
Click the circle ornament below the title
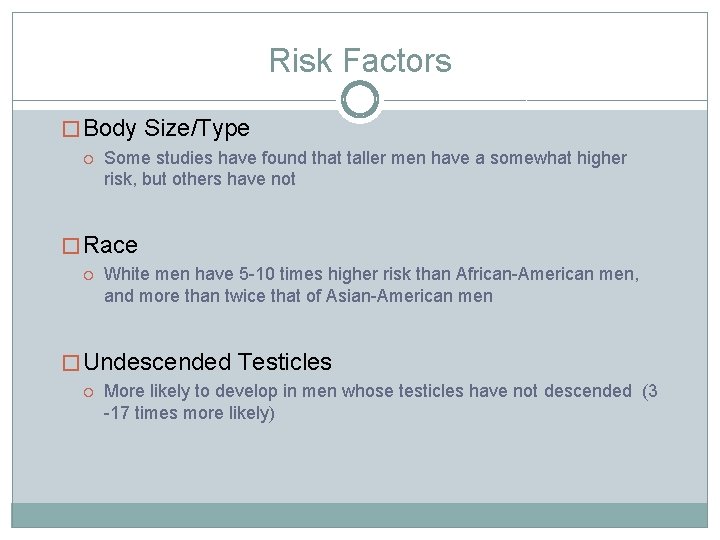click(360, 100)
